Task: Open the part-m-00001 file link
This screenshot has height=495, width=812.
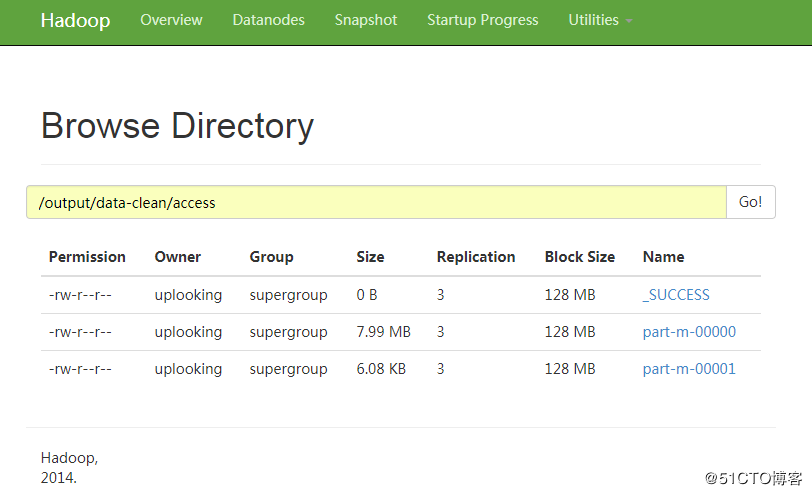Action: point(689,369)
